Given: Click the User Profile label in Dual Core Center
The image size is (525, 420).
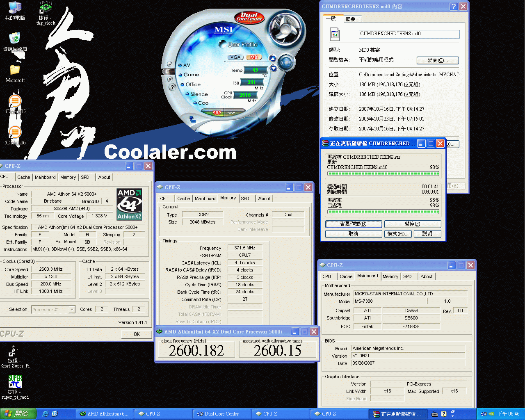Looking at the screenshot, I should (243, 44).
